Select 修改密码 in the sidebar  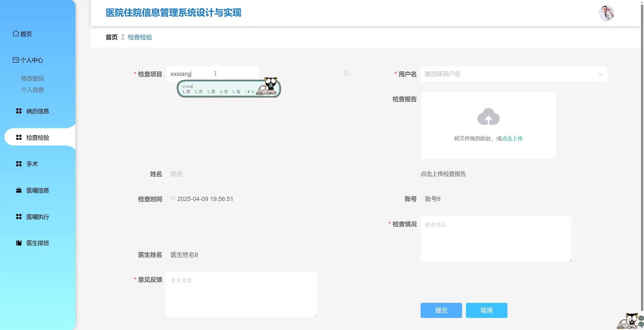pos(32,78)
